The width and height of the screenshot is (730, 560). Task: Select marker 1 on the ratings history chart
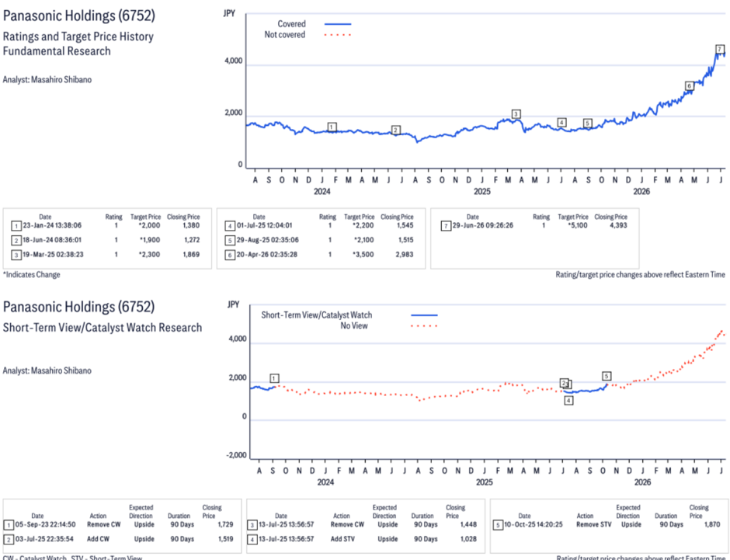tap(332, 127)
